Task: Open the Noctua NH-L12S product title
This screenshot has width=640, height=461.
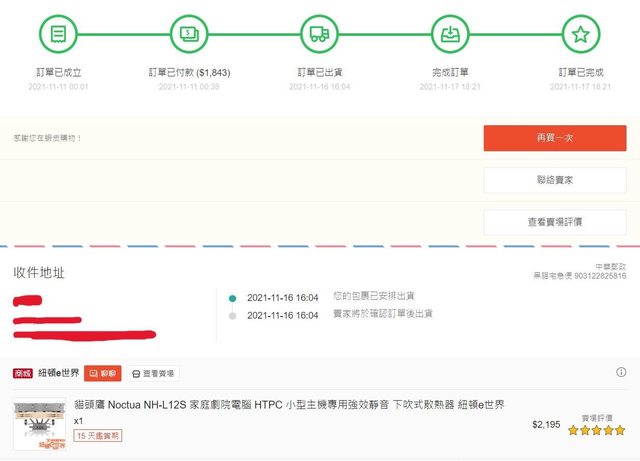Action: tap(289, 405)
